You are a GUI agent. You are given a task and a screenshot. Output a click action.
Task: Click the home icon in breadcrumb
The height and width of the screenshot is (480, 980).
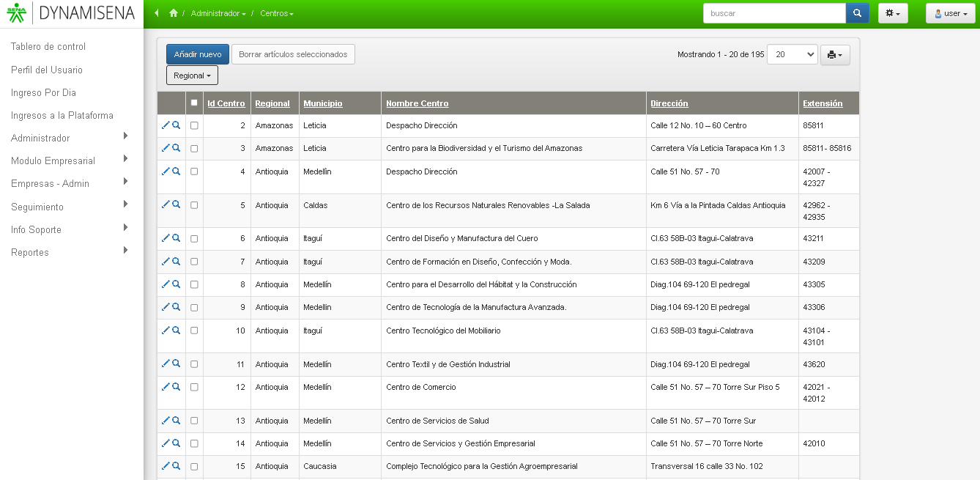pos(174,13)
